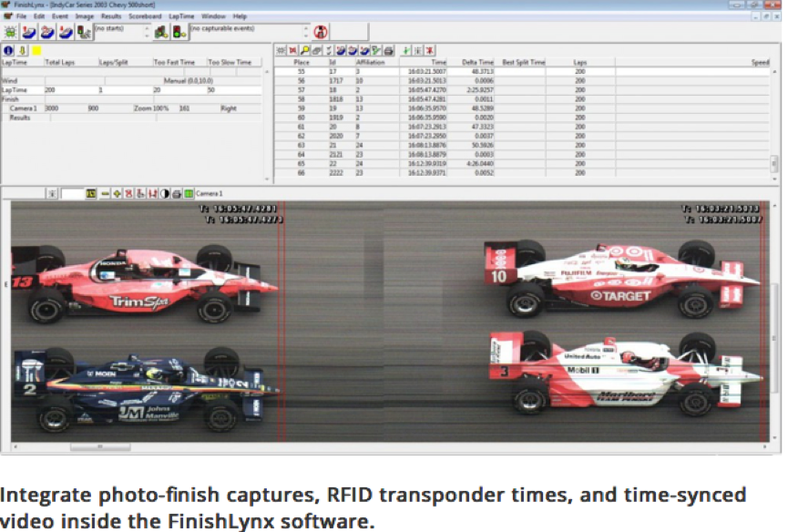Click the yellow magnifier find icon in results toolbar
The image size is (788, 532).
304,50
